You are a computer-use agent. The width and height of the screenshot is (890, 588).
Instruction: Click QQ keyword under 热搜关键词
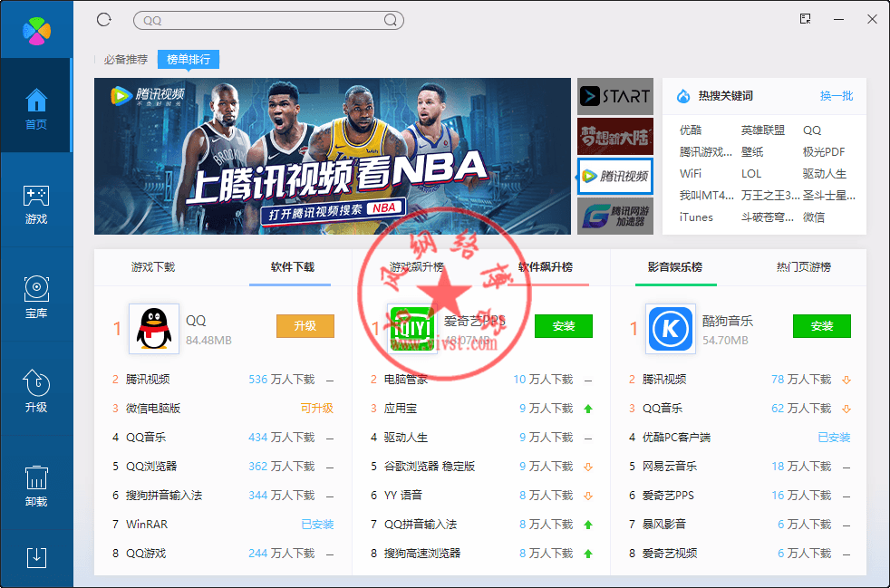click(x=812, y=130)
